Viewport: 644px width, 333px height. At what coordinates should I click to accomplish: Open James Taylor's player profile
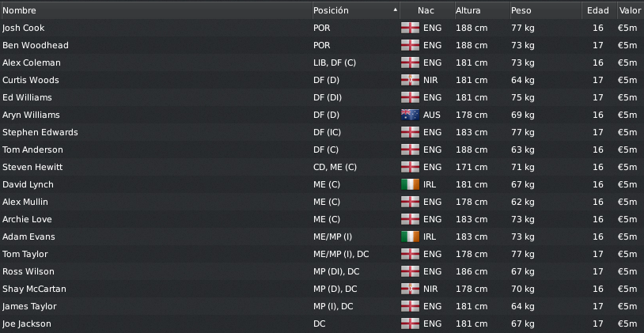[x=29, y=306]
